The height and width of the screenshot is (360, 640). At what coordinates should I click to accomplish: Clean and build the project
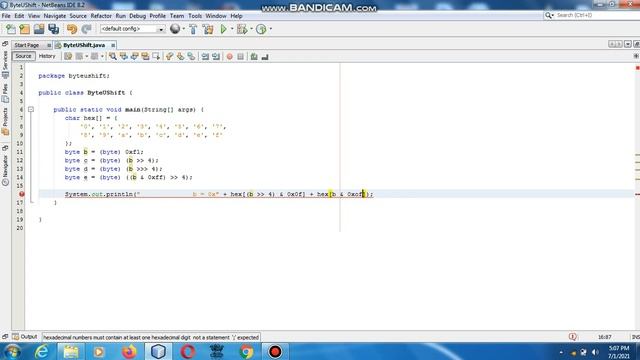[208, 29]
